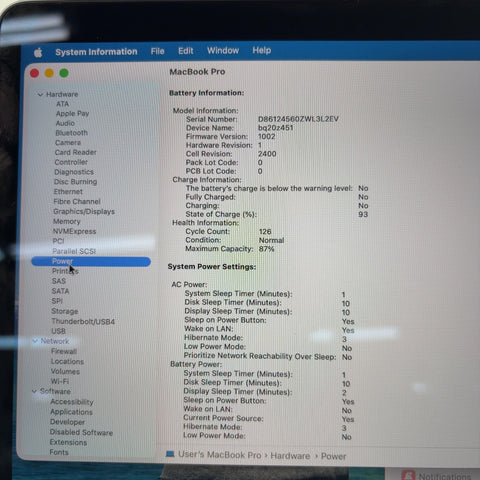This screenshot has width=480, height=480.
Task: Select Printers in the sidebar
Action: point(65,271)
